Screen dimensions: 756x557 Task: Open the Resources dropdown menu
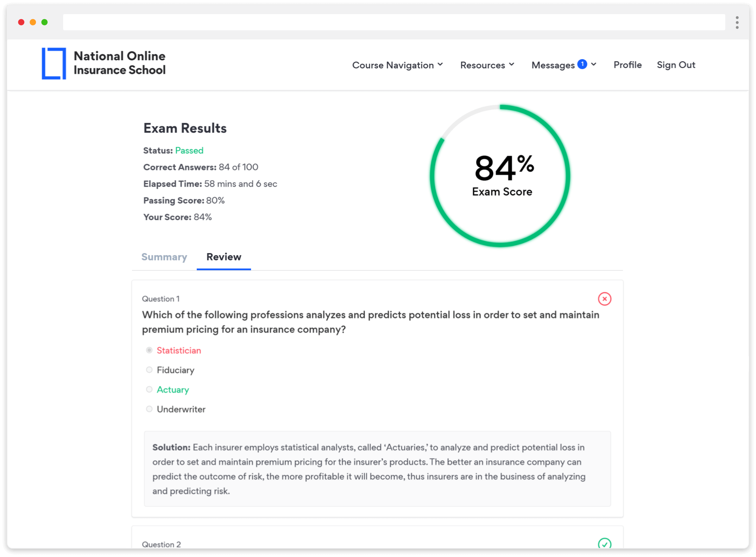click(487, 65)
